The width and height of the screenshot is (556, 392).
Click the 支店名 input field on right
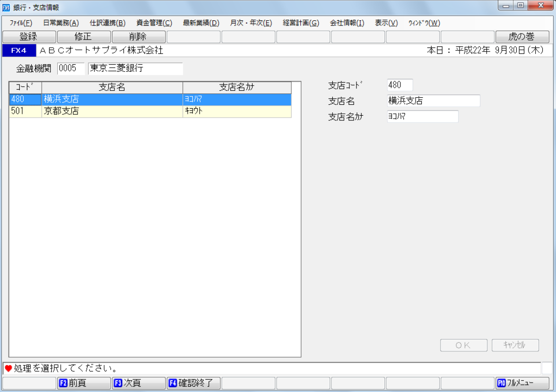tap(433, 101)
